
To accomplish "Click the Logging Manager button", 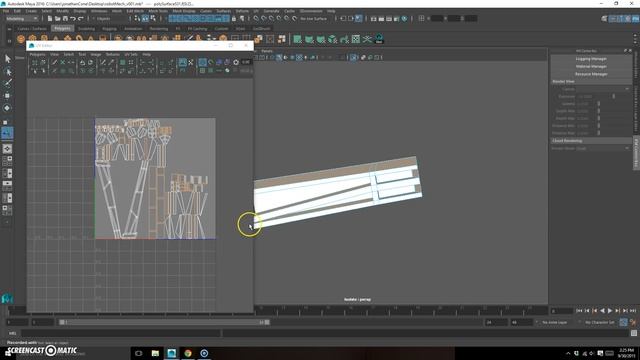I will coord(591,59).
